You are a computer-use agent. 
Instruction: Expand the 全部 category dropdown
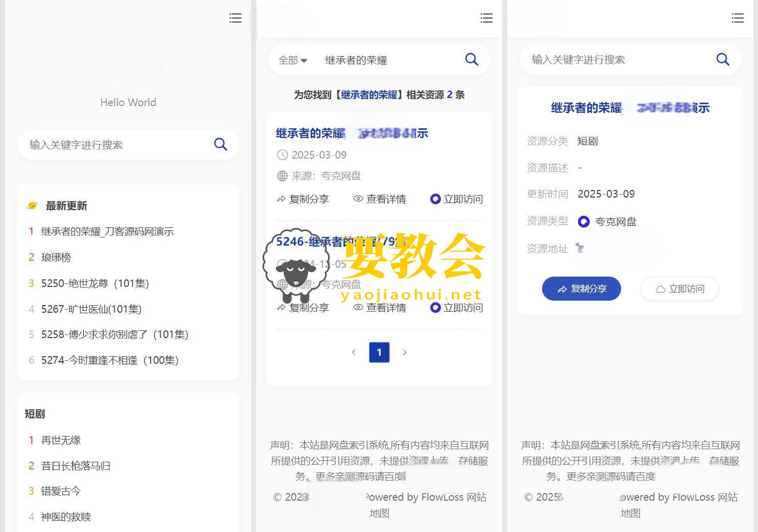293,60
